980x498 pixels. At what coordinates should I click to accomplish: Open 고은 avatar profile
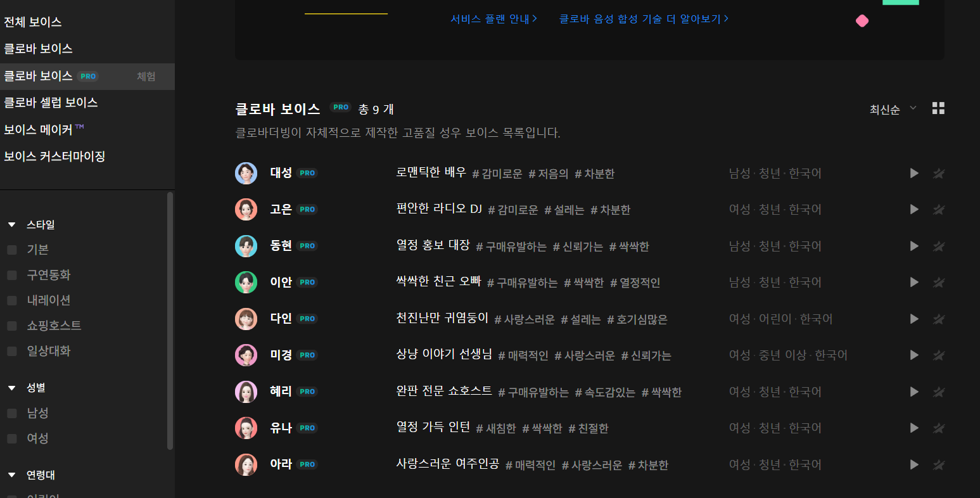(x=246, y=209)
